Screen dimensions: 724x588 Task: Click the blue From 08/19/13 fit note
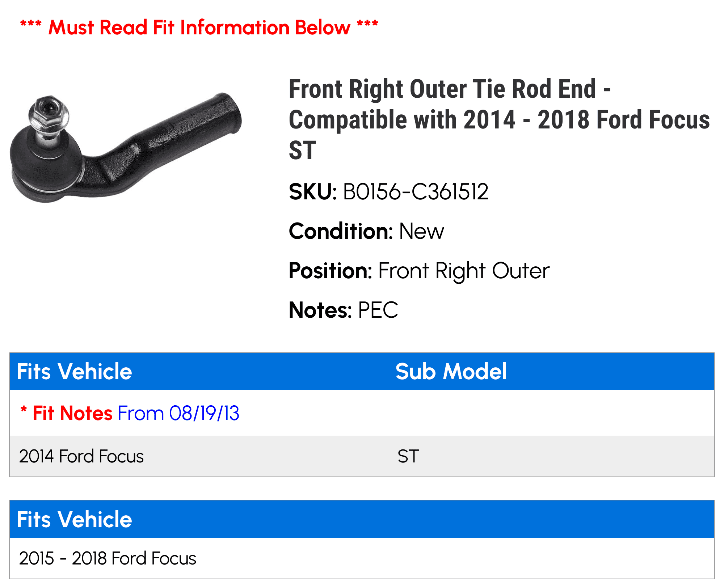click(x=178, y=413)
